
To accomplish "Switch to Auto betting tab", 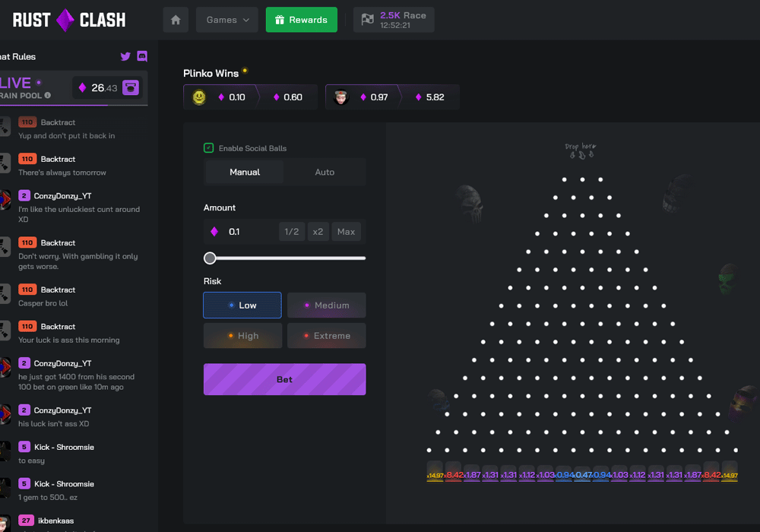I will coord(325,172).
